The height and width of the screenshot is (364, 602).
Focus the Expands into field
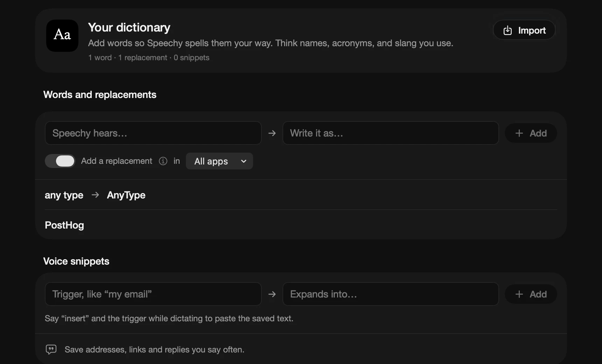(391, 294)
